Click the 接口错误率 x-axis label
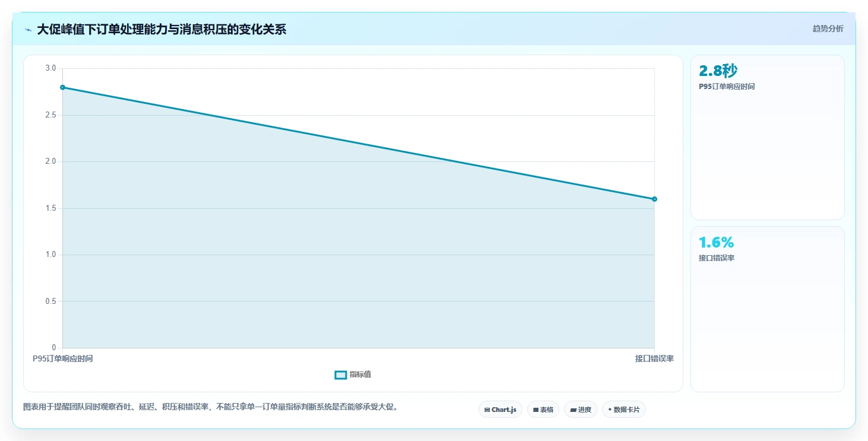Viewport: 868px width, 441px height. (x=654, y=358)
